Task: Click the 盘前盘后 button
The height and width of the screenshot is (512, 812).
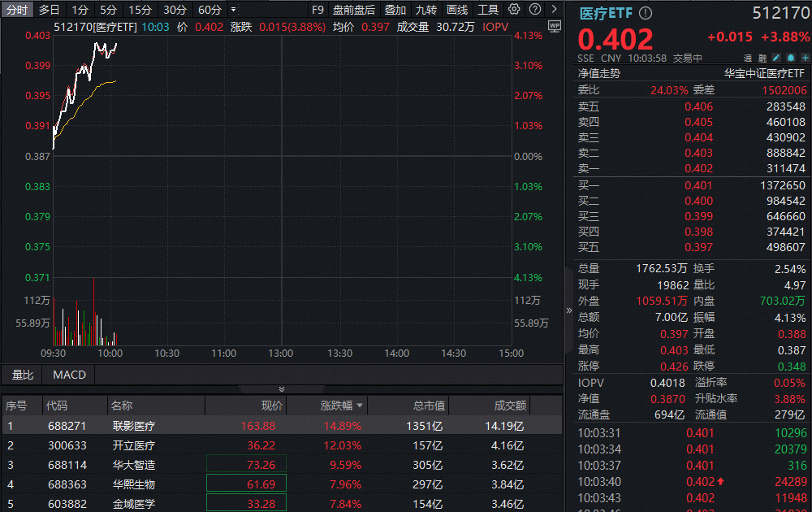Action: click(354, 9)
